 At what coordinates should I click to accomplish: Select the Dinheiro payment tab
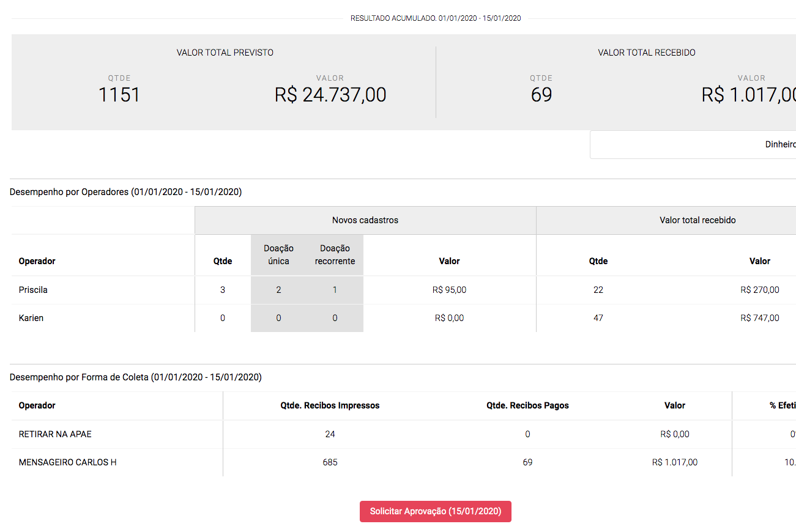pos(780,145)
